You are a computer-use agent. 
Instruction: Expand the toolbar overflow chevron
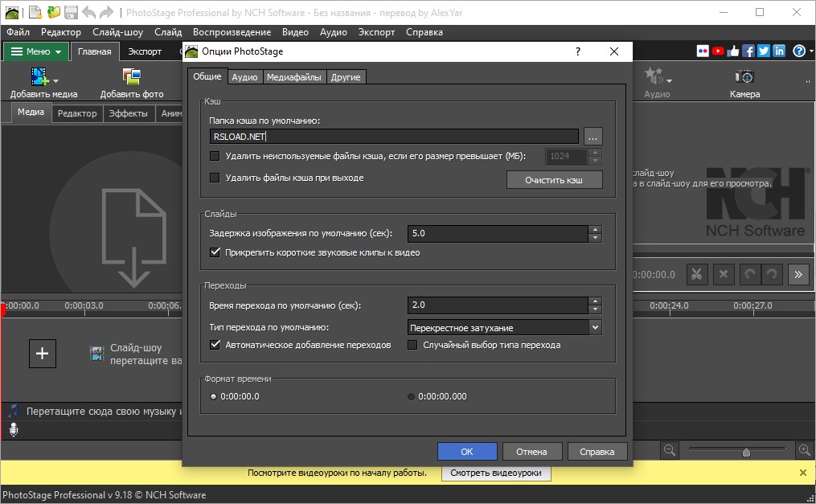click(808, 82)
